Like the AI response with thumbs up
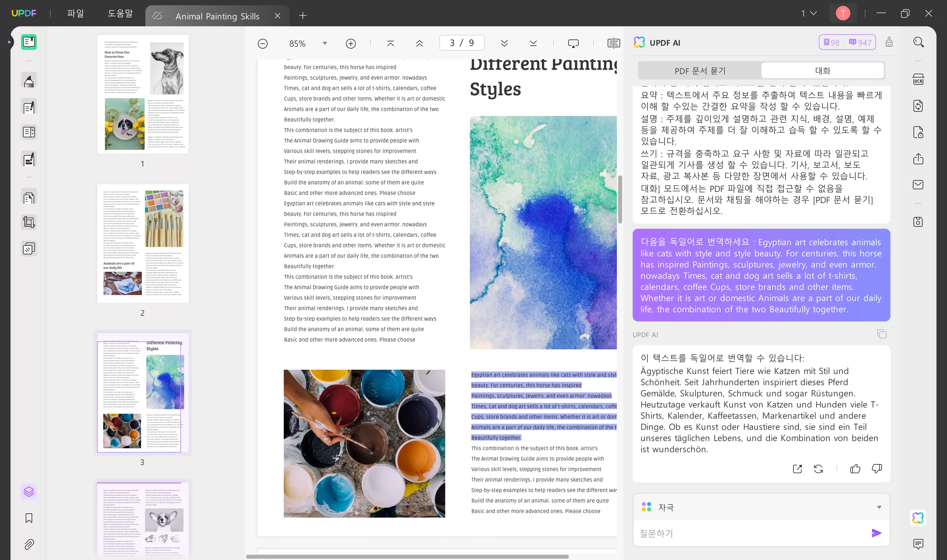Screen dimensions: 947x560 tap(855, 469)
